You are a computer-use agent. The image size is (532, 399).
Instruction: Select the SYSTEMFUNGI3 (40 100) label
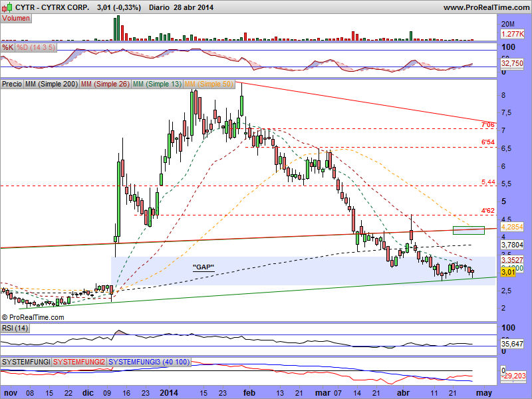tap(149, 362)
